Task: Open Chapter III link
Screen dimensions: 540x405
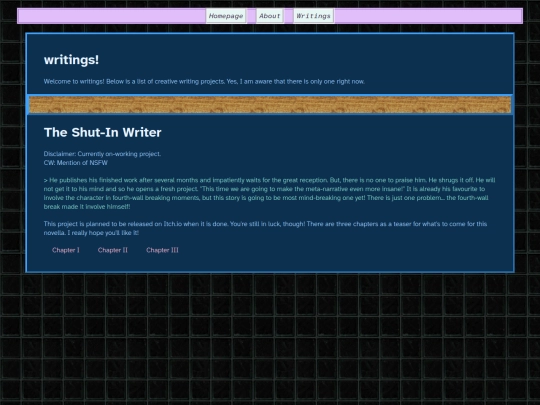Action: tap(162, 250)
